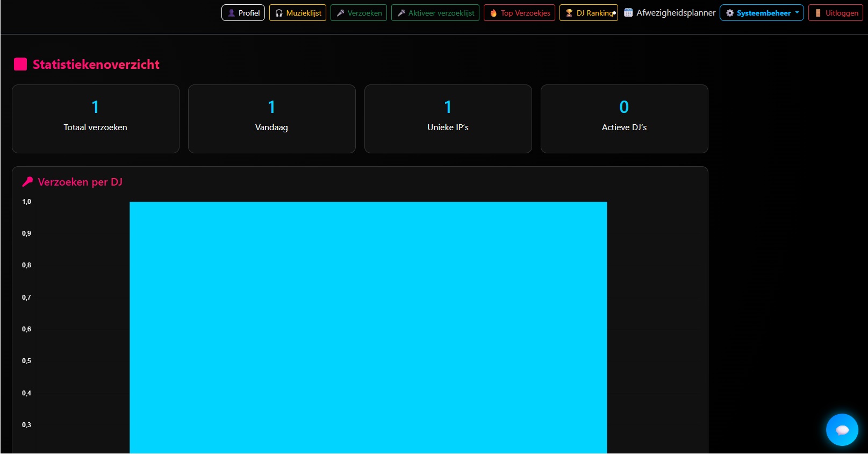Screen dimensions: 868x454
Task: Select the Totaal verzoeken stat card
Action: click(96, 119)
